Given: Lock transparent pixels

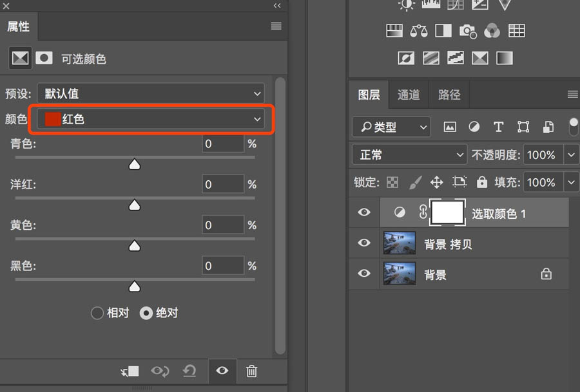Looking at the screenshot, I should [x=392, y=182].
